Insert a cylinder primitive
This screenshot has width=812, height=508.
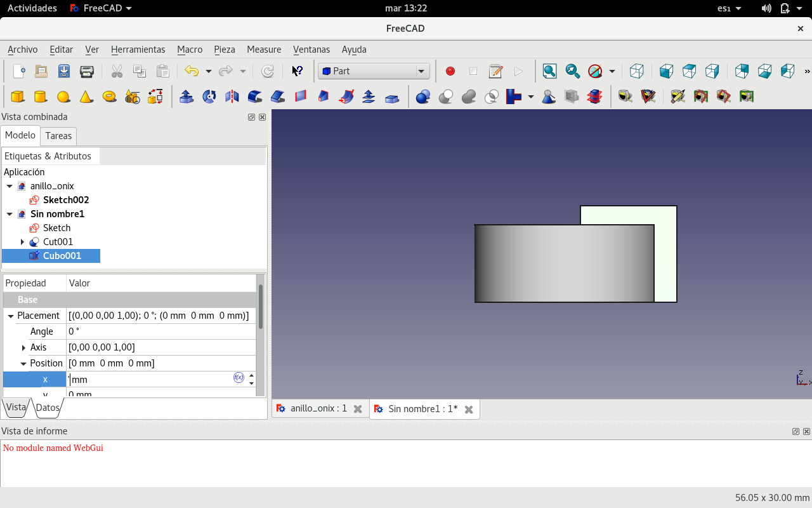[41, 97]
